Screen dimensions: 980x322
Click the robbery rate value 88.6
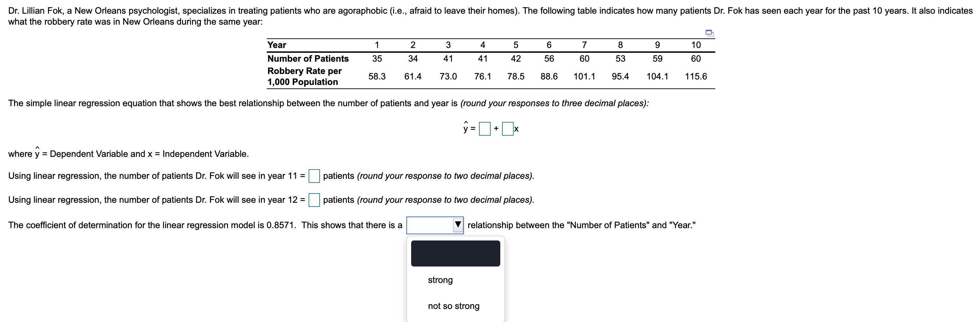[x=549, y=76]
